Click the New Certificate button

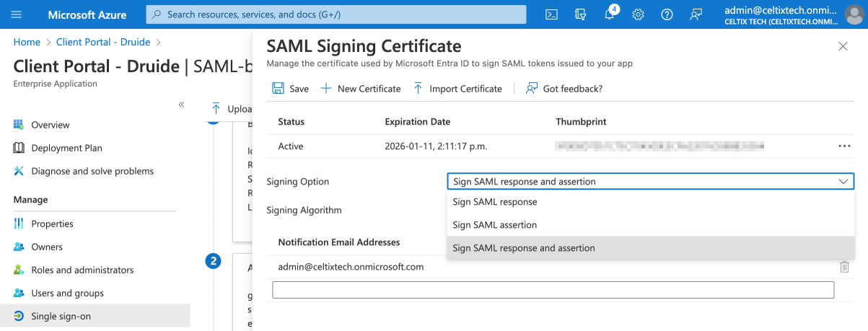click(360, 89)
